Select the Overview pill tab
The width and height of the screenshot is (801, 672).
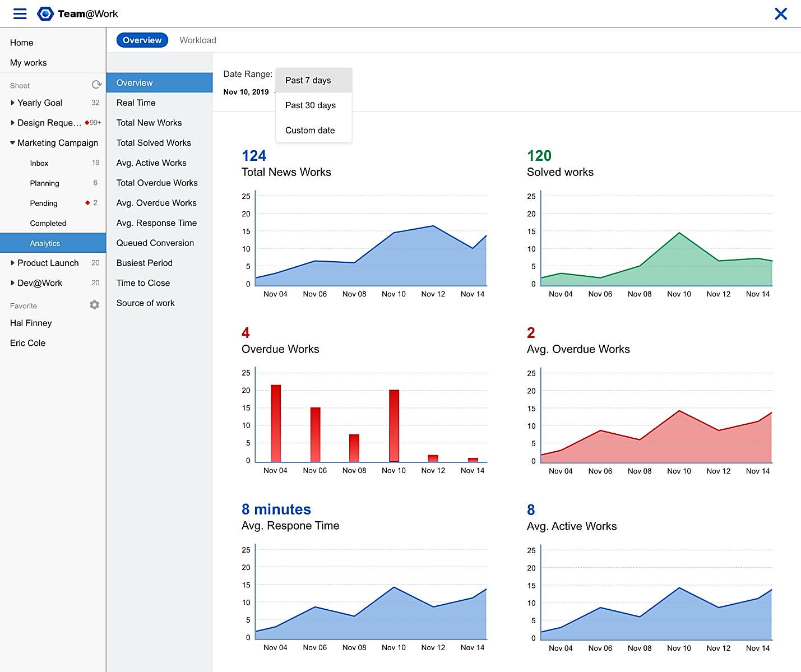coord(142,40)
